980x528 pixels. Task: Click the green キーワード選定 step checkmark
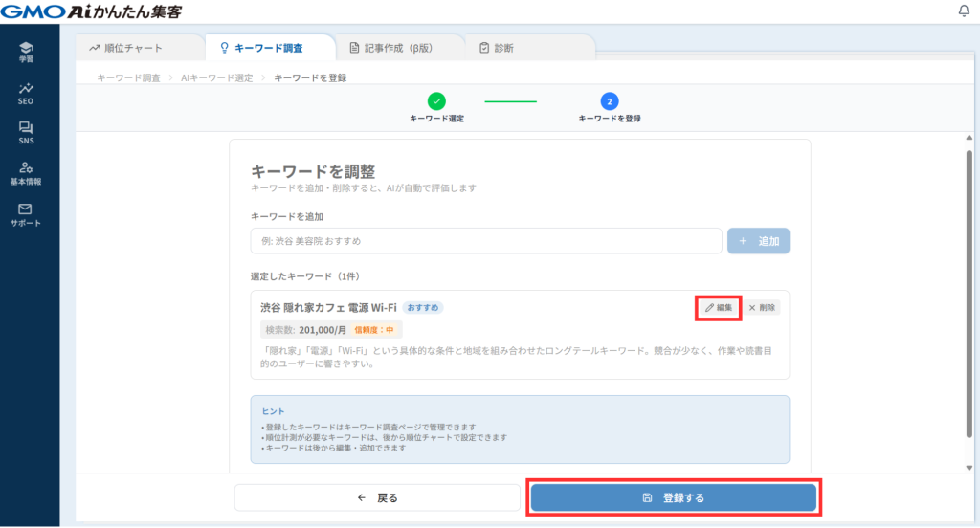tap(436, 100)
